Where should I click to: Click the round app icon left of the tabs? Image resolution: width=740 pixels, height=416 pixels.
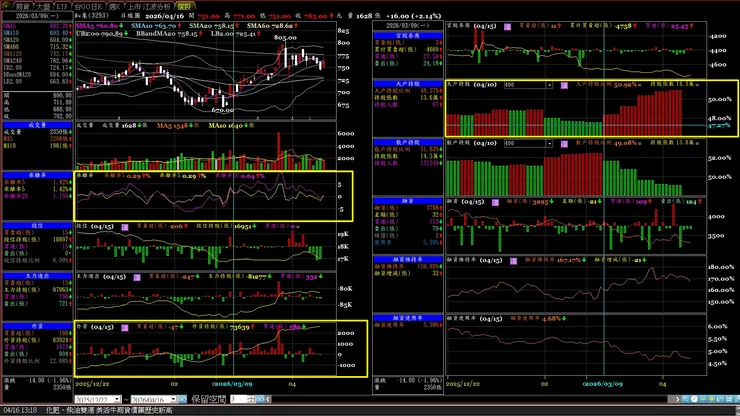(x=6, y=6)
